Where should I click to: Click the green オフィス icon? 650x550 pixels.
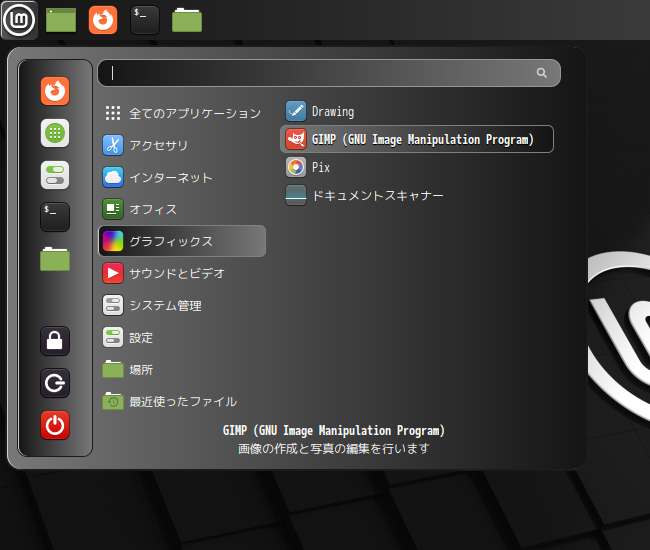pos(113,209)
